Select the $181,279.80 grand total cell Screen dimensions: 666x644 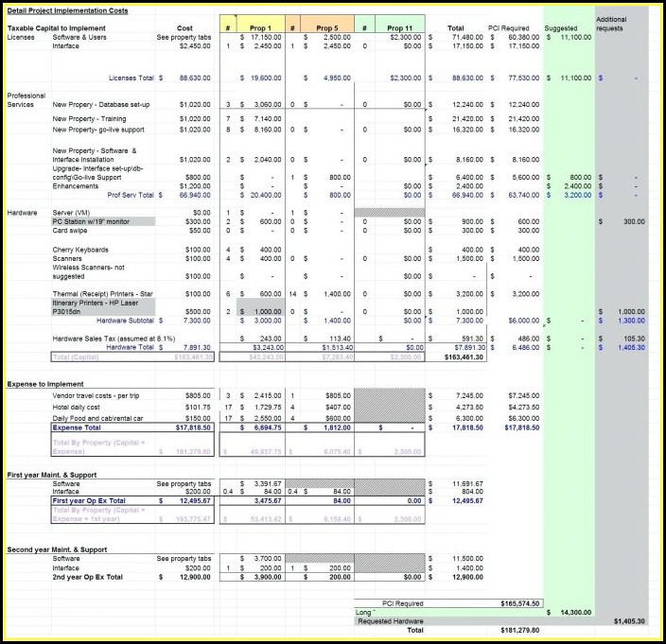(x=521, y=630)
